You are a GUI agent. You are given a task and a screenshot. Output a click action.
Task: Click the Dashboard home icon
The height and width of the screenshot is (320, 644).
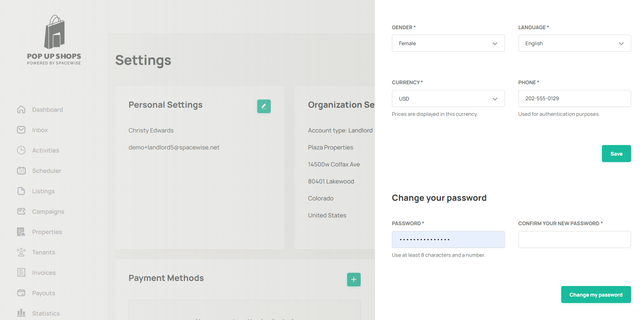(21, 109)
